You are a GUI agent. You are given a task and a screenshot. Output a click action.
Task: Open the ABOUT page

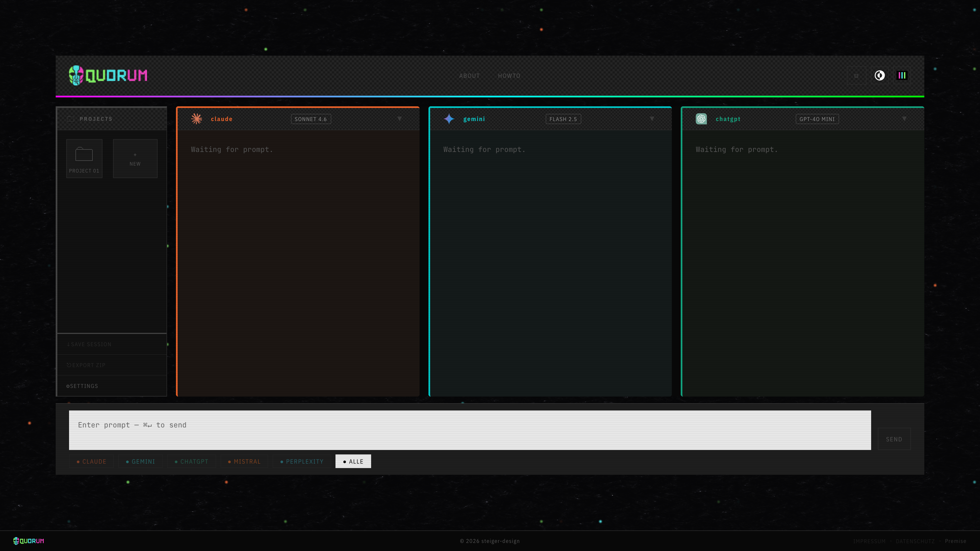[469, 76]
